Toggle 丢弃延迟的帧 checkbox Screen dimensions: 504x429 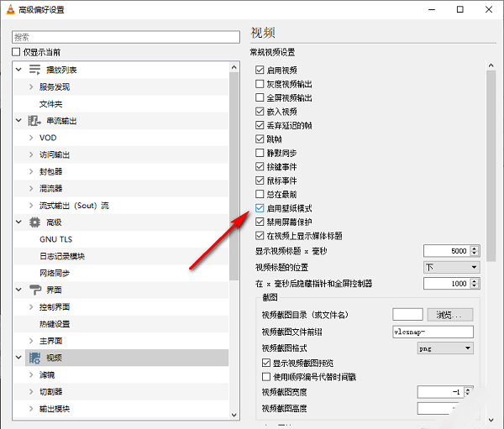[x=260, y=125]
